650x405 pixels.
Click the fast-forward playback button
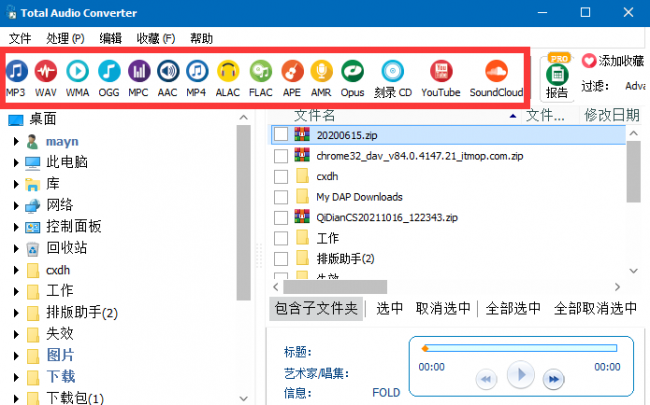point(553,379)
